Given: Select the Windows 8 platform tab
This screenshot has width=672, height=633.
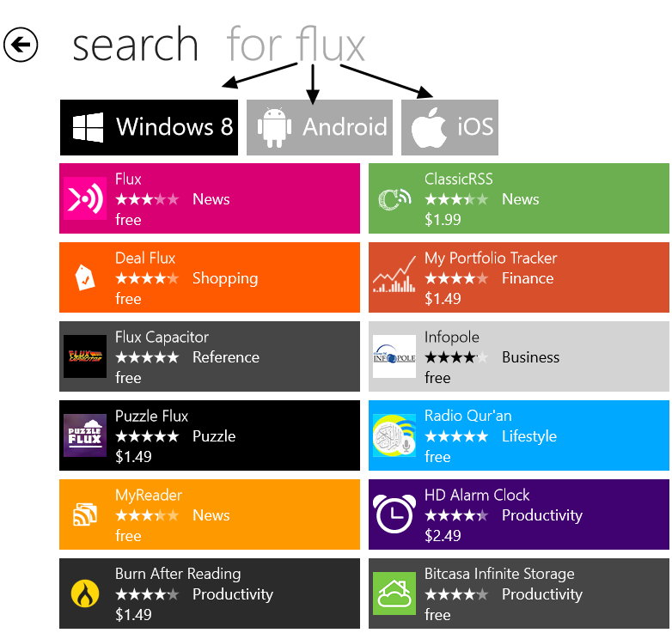Looking at the screenshot, I should point(149,128).
